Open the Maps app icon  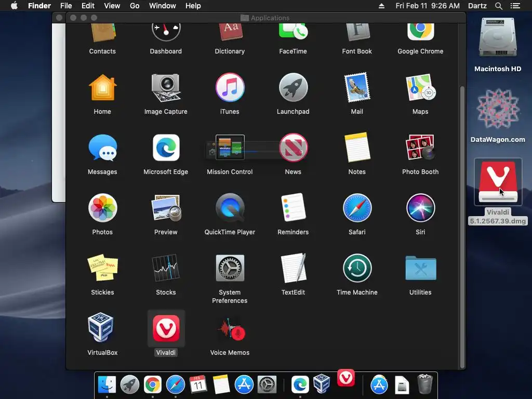click(420, 87)
